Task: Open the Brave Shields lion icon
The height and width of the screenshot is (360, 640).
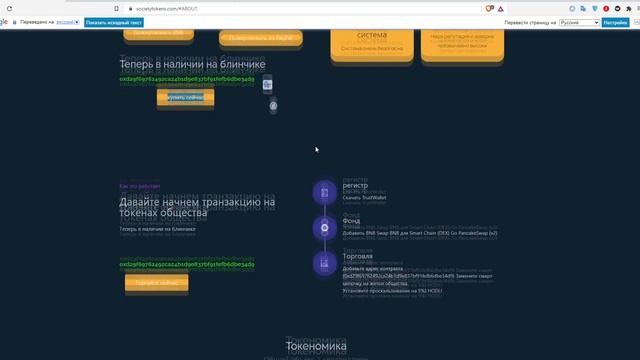Action: pos(489,9)
